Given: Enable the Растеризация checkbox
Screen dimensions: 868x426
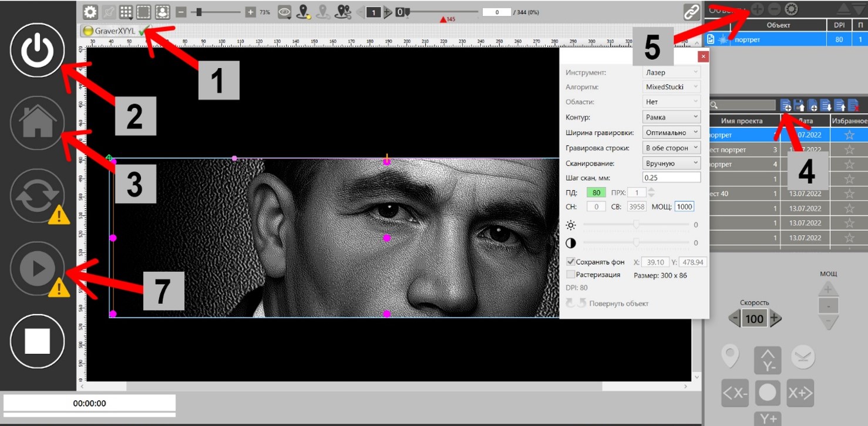Looking at the screenshot, I should click(x=570, y=275).
